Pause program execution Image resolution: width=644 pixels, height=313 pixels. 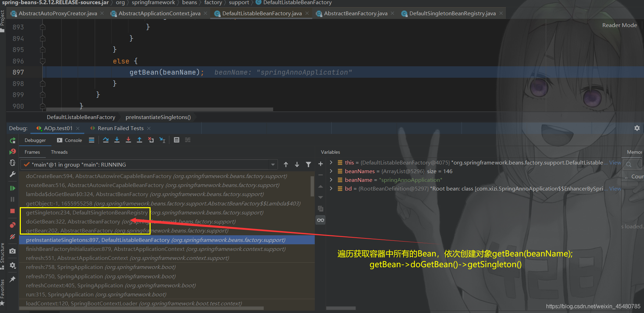pos(12,200)
